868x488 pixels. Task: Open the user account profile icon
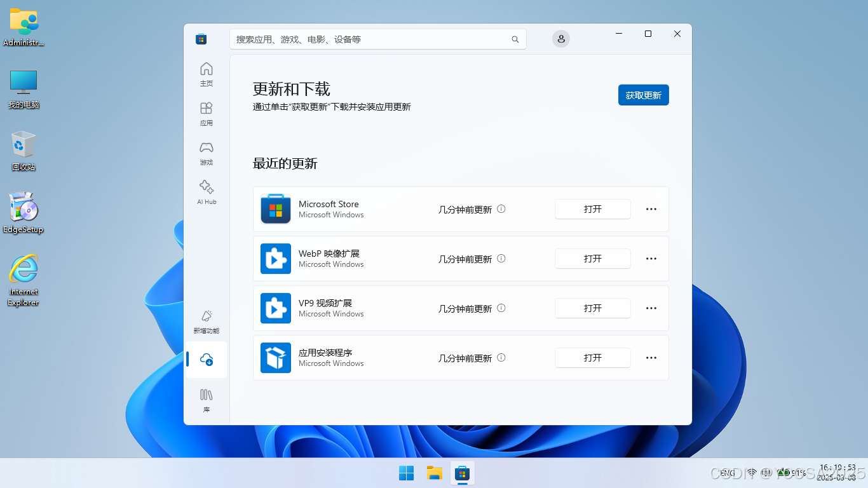(x=561, y=39)
